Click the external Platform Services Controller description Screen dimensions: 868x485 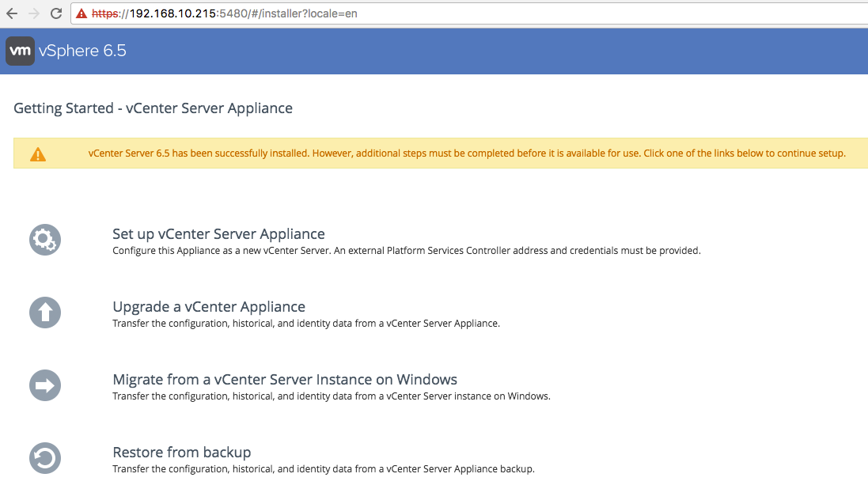406,251
